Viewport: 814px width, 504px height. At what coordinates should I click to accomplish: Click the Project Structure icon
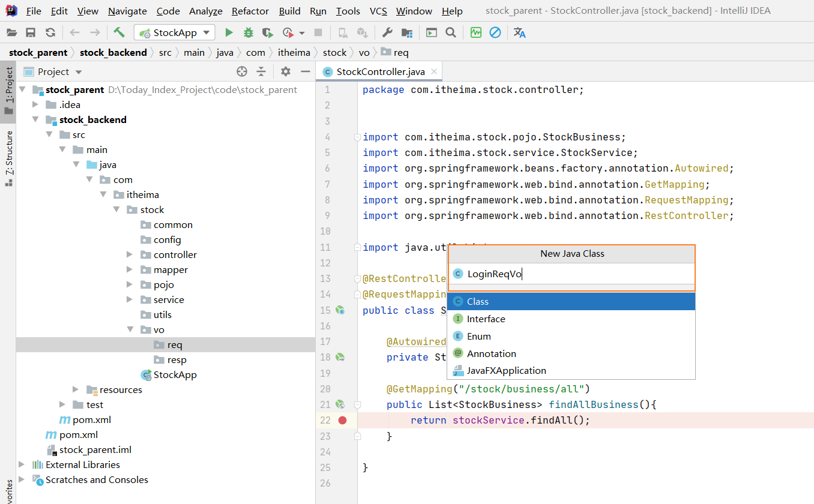coord(407,32)
